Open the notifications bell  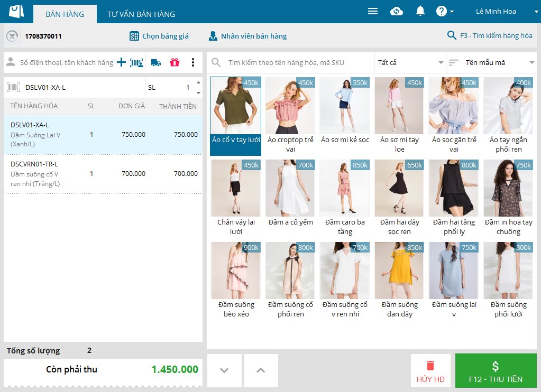(x=420, y=11)
